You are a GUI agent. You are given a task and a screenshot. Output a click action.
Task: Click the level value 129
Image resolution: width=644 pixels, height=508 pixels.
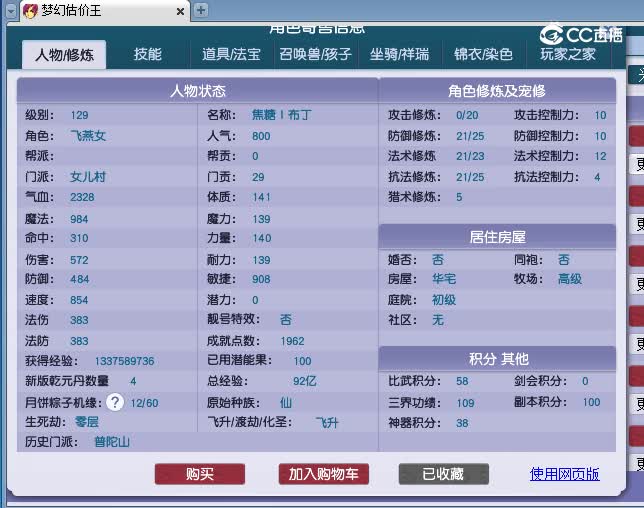tap(79, 115)
